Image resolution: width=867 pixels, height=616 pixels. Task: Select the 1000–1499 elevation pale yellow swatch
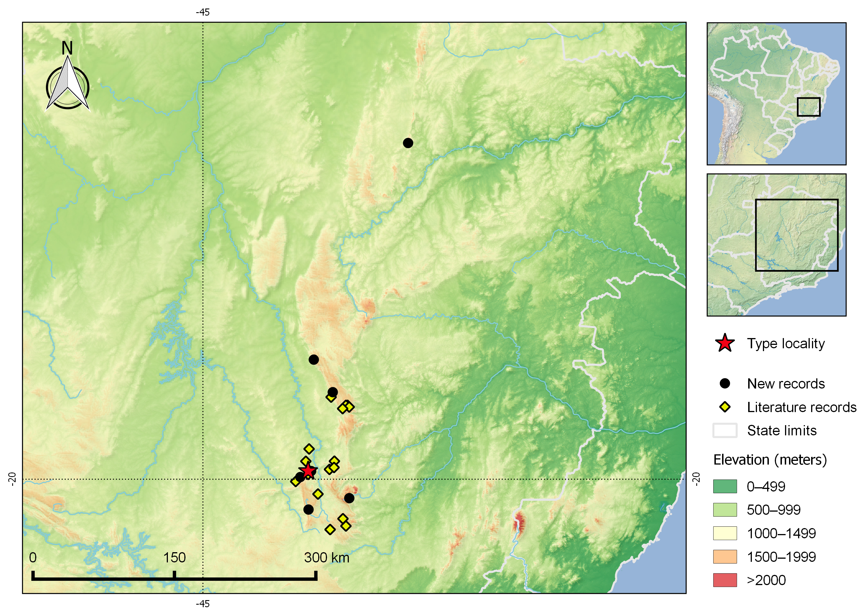coord(725,533)
